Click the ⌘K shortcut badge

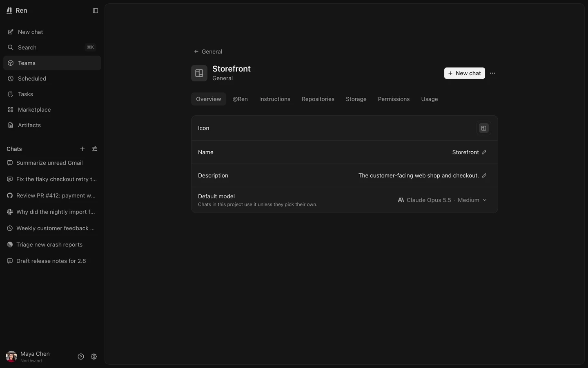(90, 47)
